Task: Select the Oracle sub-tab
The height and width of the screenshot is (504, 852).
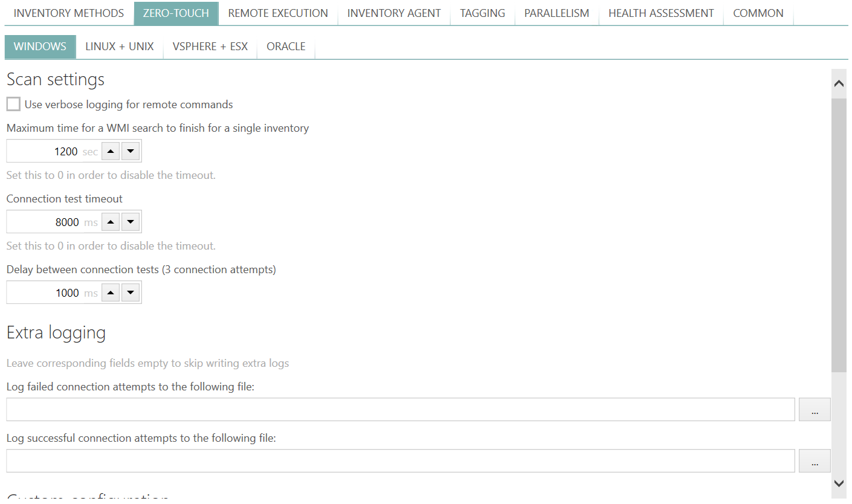Action: tap(286, 47)
